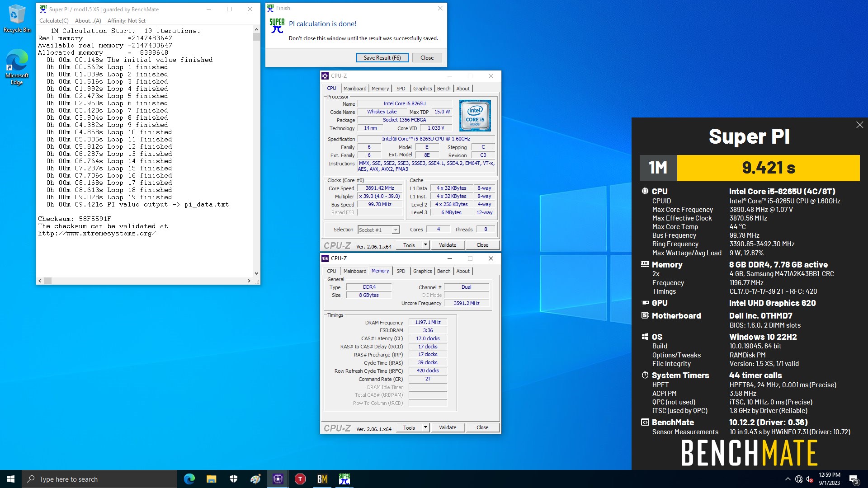The width and height of the screenshot is (868, 488).
Task: Click Close in the Finish dialog
Action: (x=427, y=58)
